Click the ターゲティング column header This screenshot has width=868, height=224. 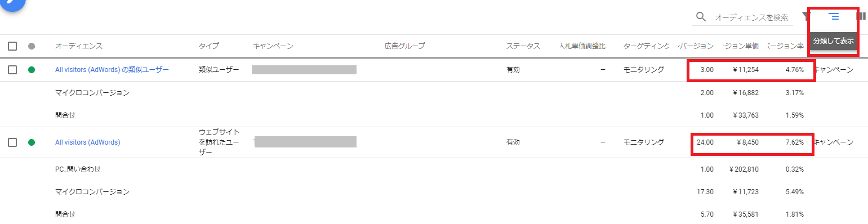tap(646, 46)
